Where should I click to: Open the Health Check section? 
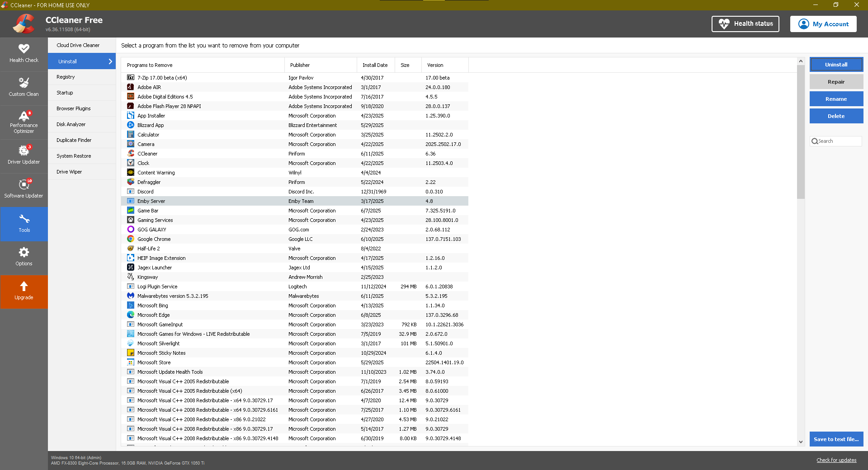[x=24, y=53]
